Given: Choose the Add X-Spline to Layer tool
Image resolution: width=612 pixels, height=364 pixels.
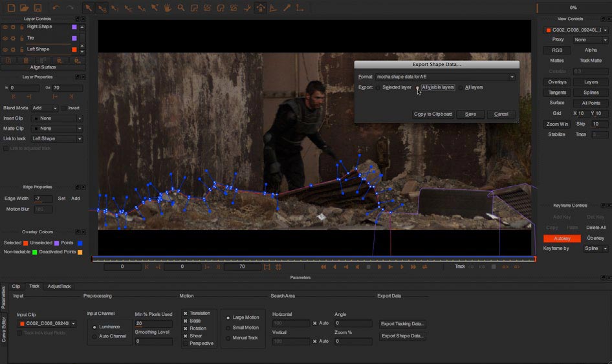Looking at the screenshot, I should 207,8.
